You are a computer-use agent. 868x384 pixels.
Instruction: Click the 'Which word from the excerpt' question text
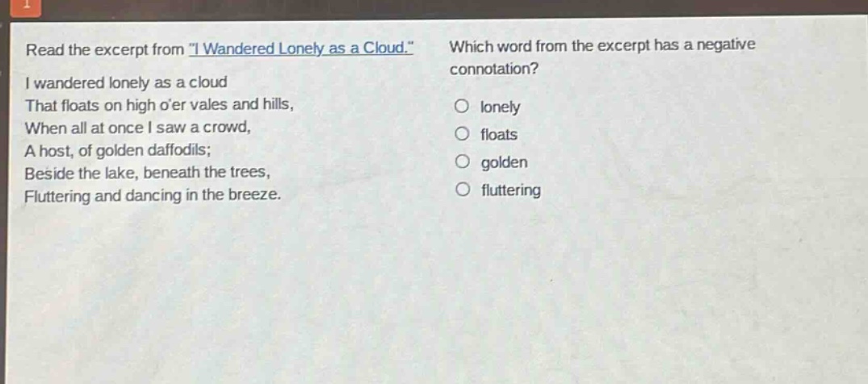[602, 45]
